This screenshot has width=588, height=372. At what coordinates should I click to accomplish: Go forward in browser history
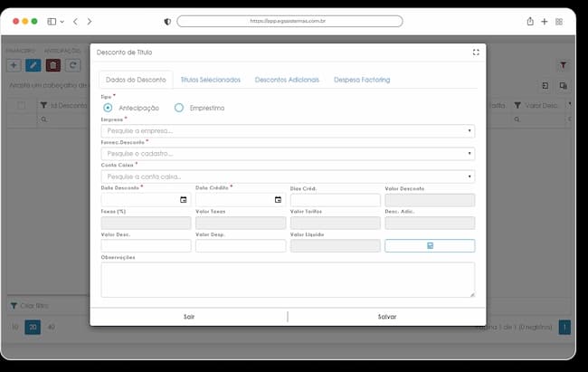tap(90, 22)
